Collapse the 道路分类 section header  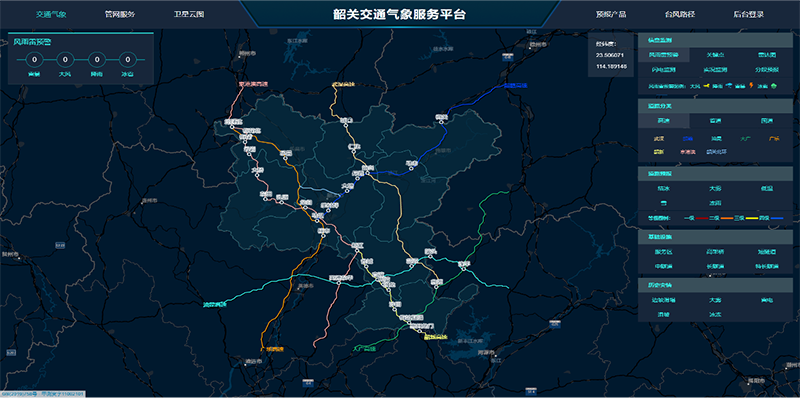click(x=715, y=106)
